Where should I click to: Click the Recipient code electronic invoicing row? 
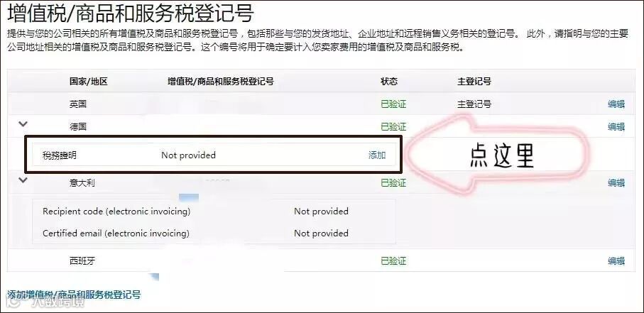214,211
